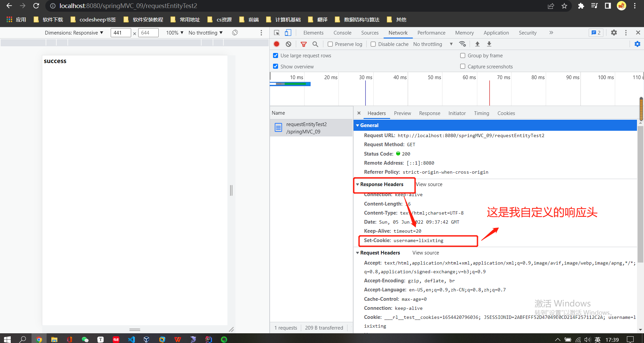Switch to the Elements tab
Image resolution: width=644 pixels, height=343 pixels.
click(x=313, y=33)
